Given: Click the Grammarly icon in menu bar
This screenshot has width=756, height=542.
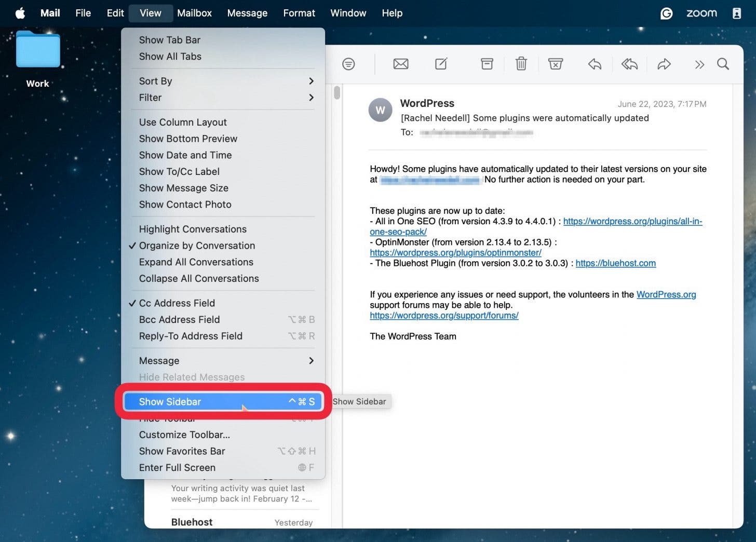Looking at the screenshot, I should click(666, 13).
